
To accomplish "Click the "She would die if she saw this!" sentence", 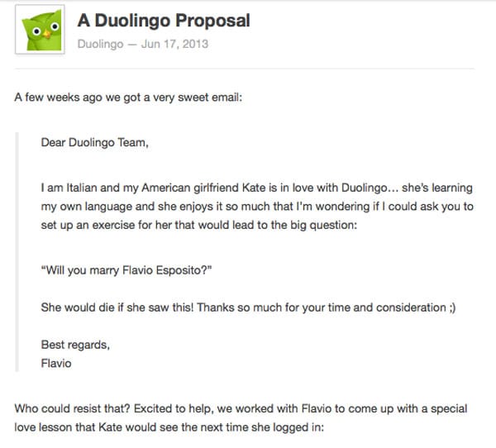I will point(117,307).
